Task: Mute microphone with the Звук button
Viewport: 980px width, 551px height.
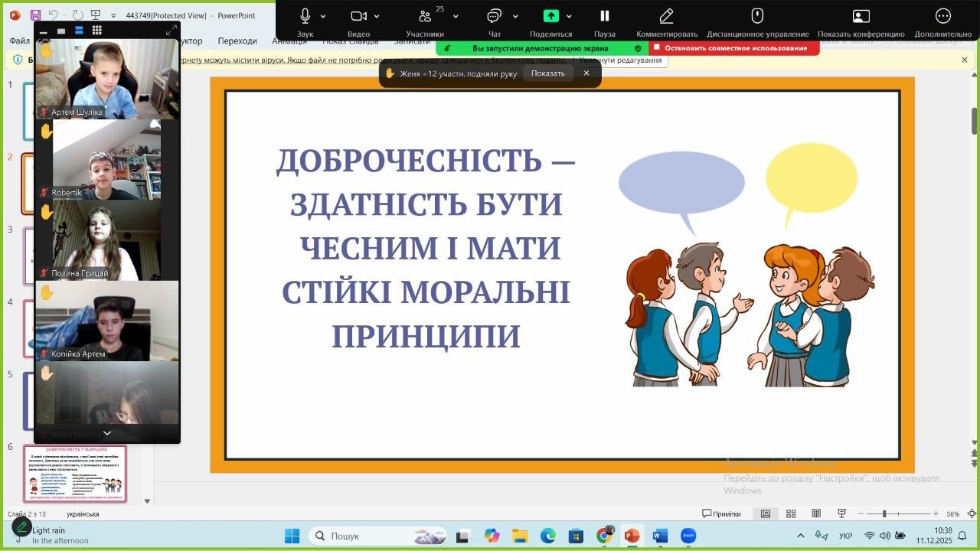Action: [305, 16]
